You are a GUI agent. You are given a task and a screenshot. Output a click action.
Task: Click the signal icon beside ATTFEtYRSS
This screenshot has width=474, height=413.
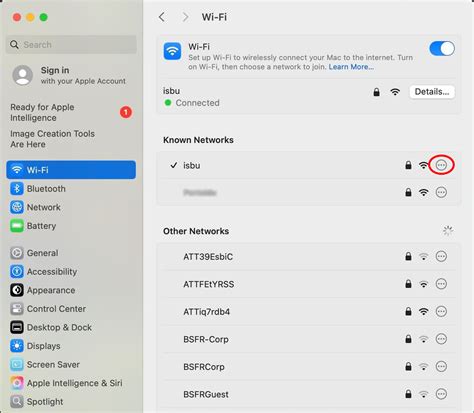424,284
